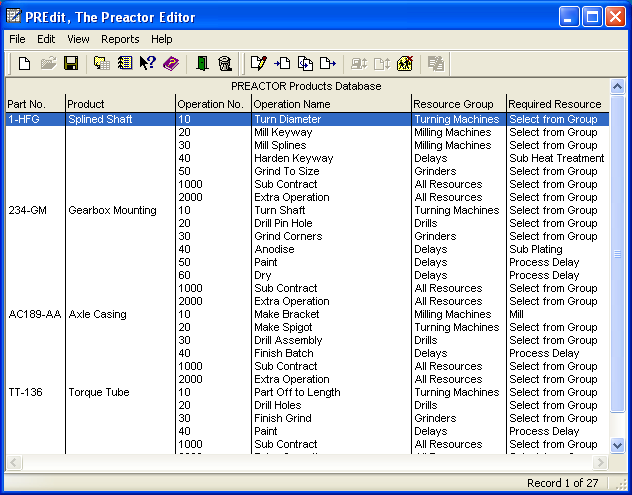Create a new file with the blank page icon
This screenshot has height=495, width=632.
25,63
